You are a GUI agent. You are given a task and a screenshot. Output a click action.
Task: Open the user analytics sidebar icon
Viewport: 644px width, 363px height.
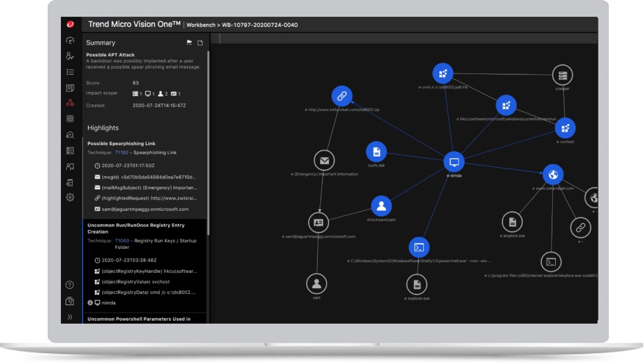tap(70, 56)
